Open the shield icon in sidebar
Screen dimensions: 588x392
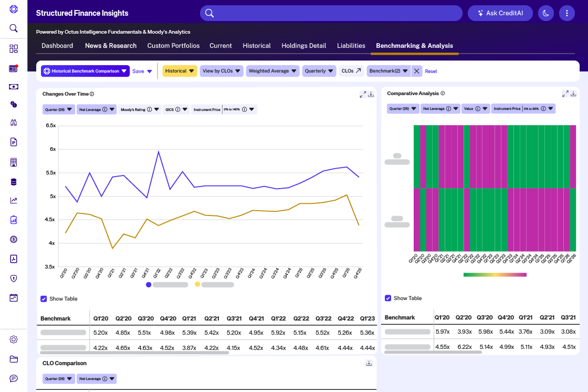click(14, 278)
